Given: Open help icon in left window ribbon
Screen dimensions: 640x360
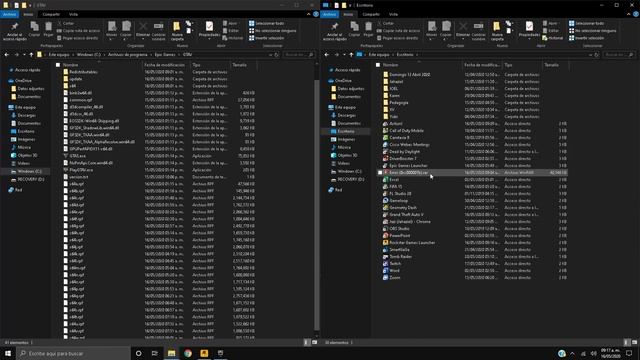Looking at the screenshot, I should [316, 14].
